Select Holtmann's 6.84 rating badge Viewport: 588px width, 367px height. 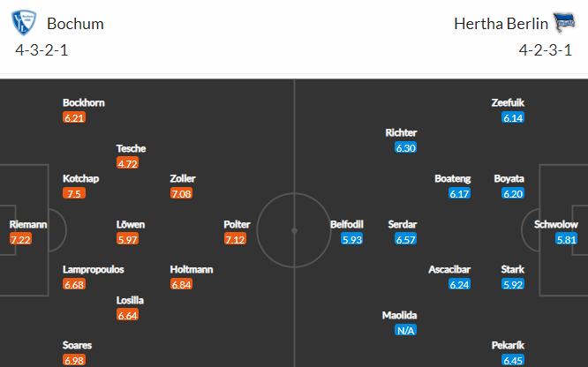(x=182, y=284)
